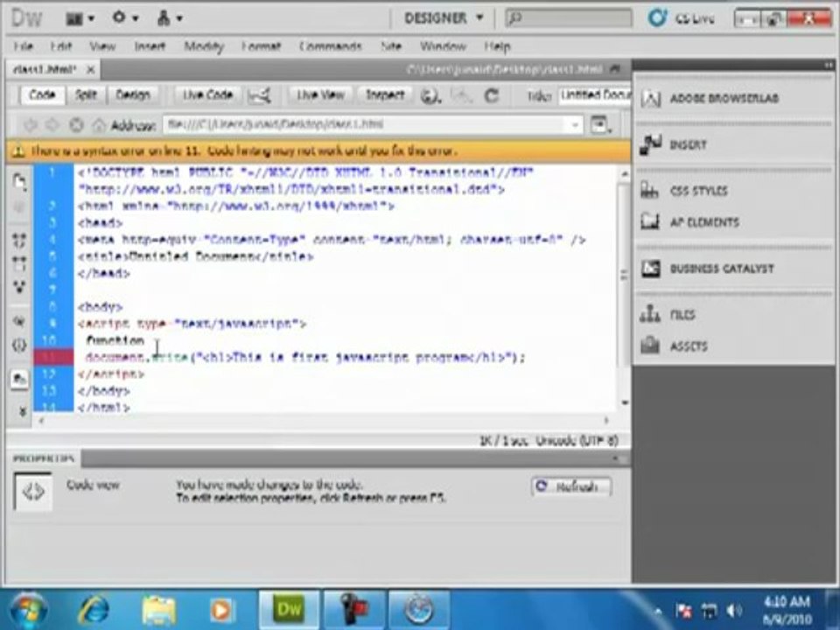The width and height of the screenshot is (840, 630).
Task: Click the Collapse Full Tag coding icon
Action: (x=19, y=240)
